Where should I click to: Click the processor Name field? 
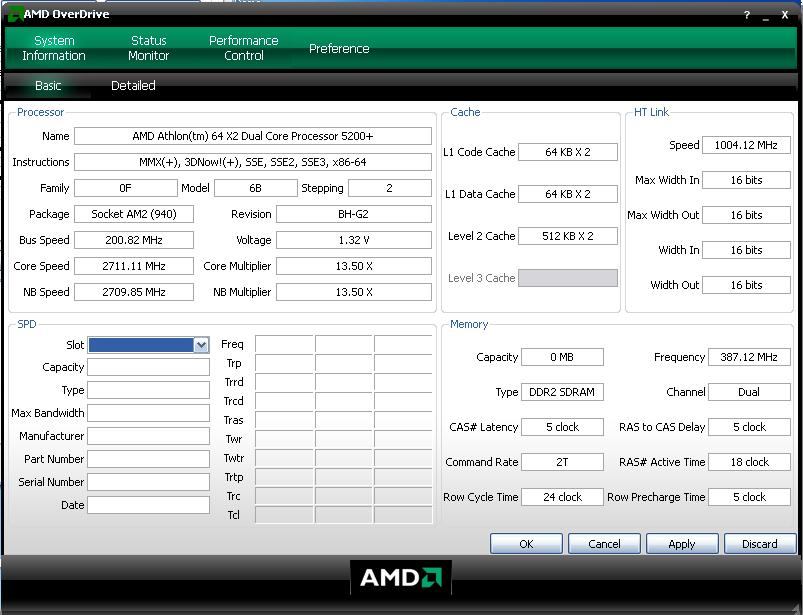click(x=253, y=136)
